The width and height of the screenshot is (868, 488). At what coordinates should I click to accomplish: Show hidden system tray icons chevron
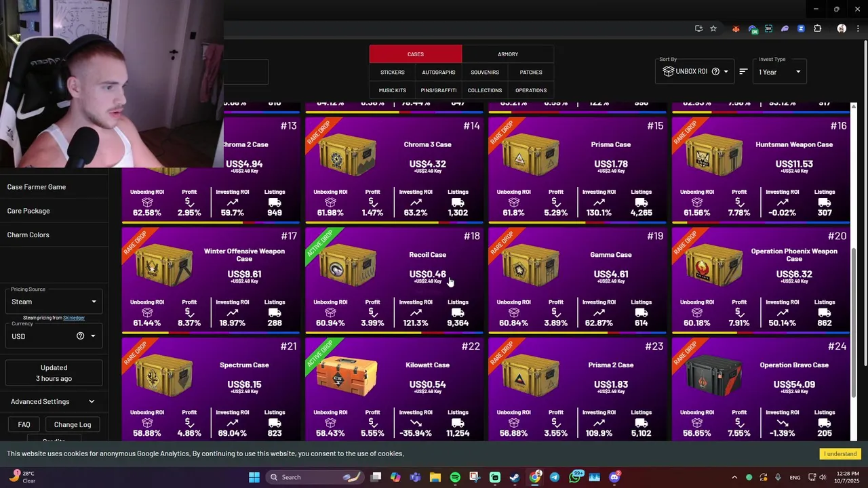tap(734, 477)
